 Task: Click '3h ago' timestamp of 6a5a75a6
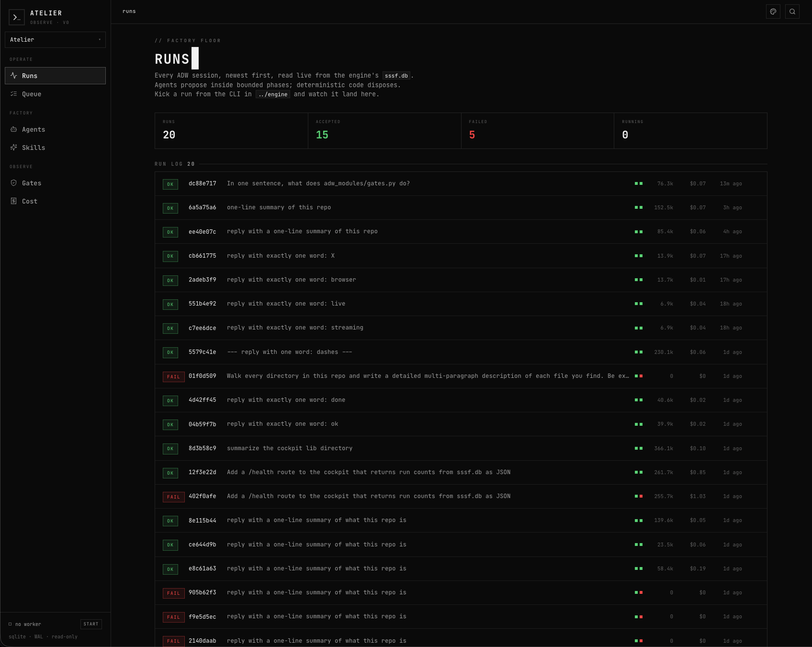pyautogui.click(x=733, y=207)
